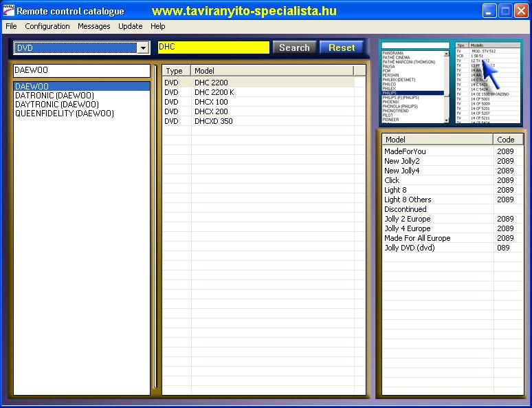Open the Configuration menu

tap(47, 26)
